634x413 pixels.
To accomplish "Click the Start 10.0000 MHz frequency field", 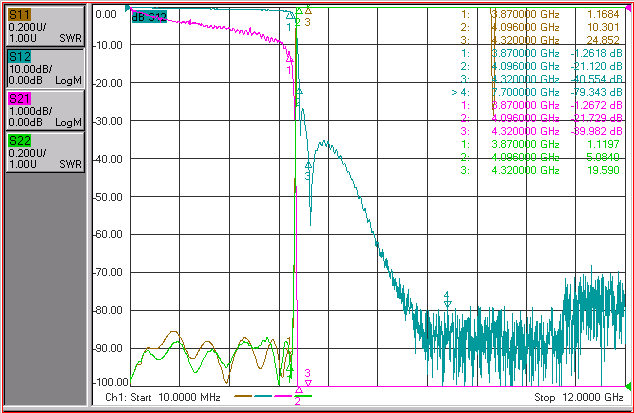I will [163, 397].
